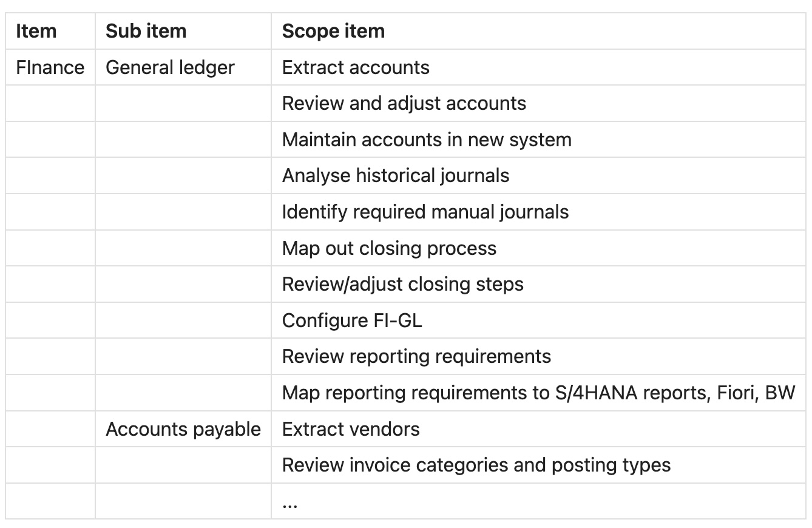The width and height of the screenshot is (812, 528).
Task: Select 'Review/adjust closing steps' cell
Action: tap(538, 284)
